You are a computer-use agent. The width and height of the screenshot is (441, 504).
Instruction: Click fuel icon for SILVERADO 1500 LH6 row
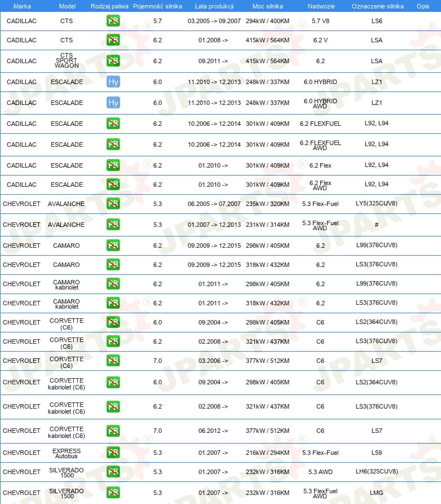click(x=113, y=472)
